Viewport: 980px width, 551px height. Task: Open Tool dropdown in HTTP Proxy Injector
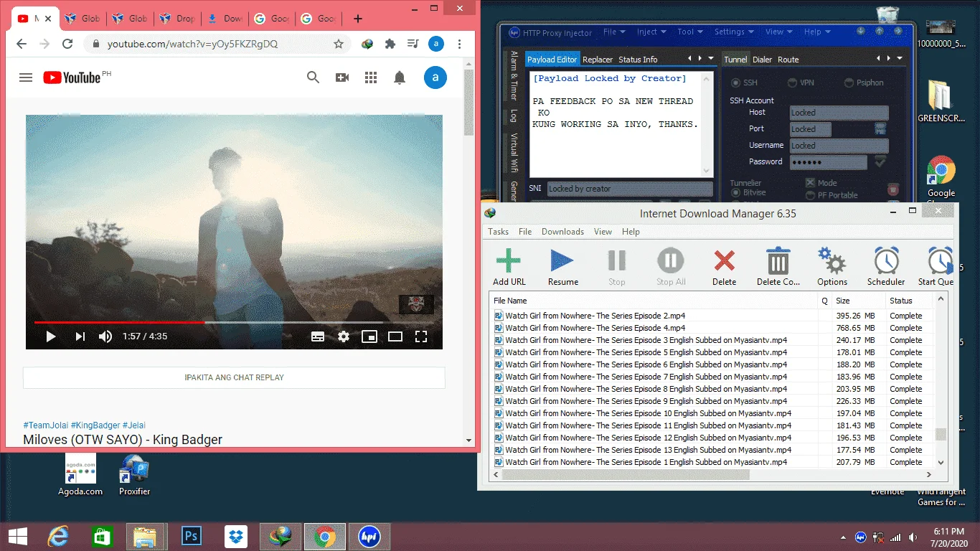click(691, 32)
